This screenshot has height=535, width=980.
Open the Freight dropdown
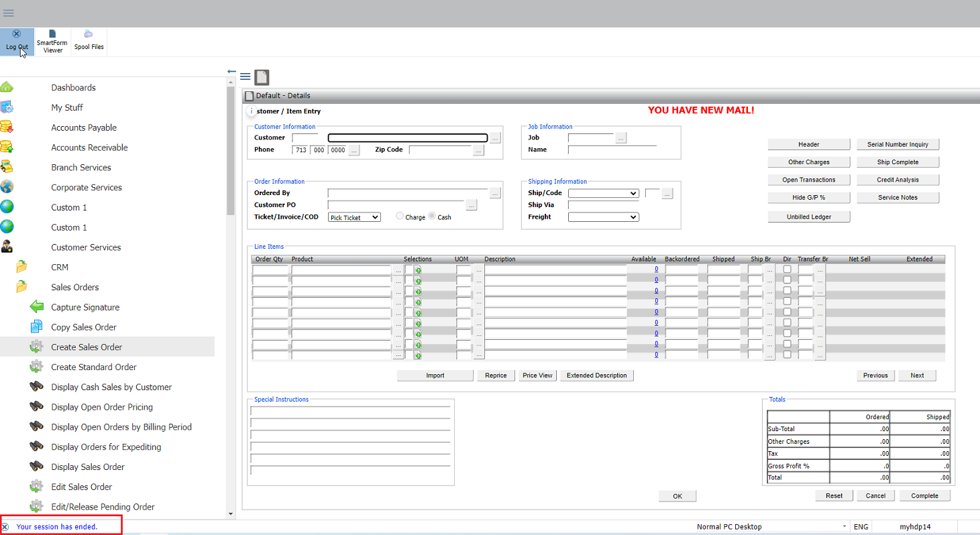(x=603, y=217)
